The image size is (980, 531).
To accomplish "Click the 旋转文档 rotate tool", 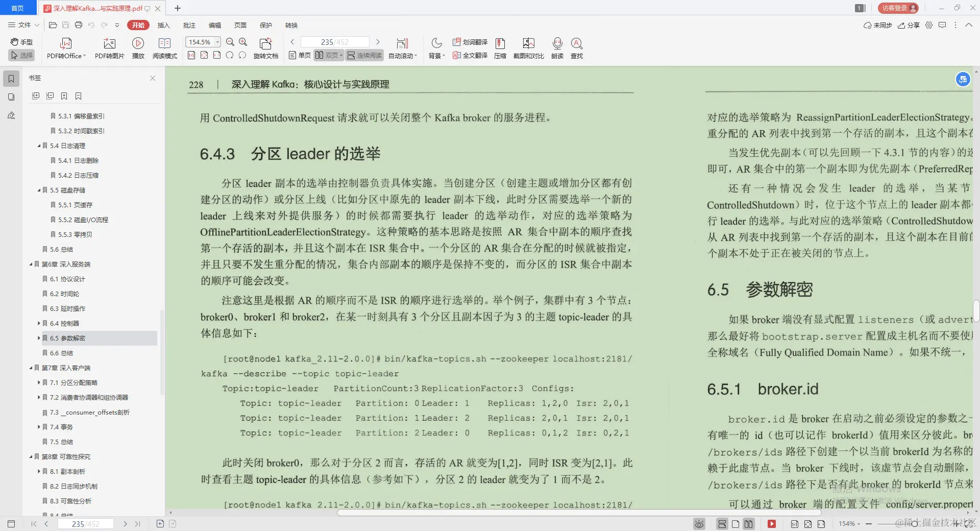I will point(266,47).
